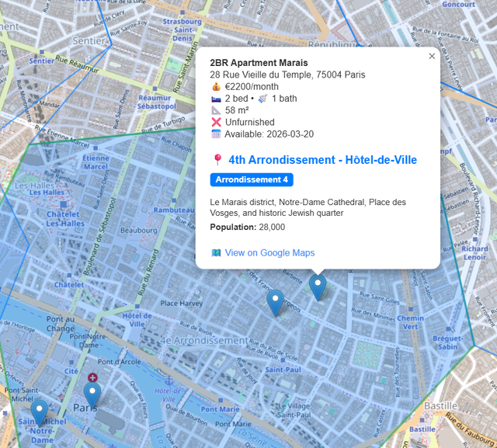Click the Pont Marie station label

coord(220,409)
